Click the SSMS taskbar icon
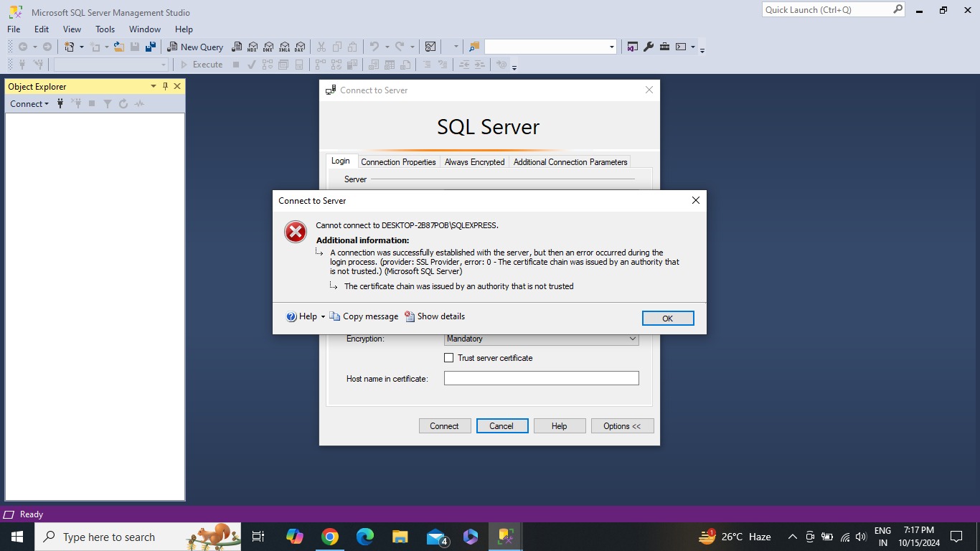The image size is (980, 551). (x=506, y=537)
